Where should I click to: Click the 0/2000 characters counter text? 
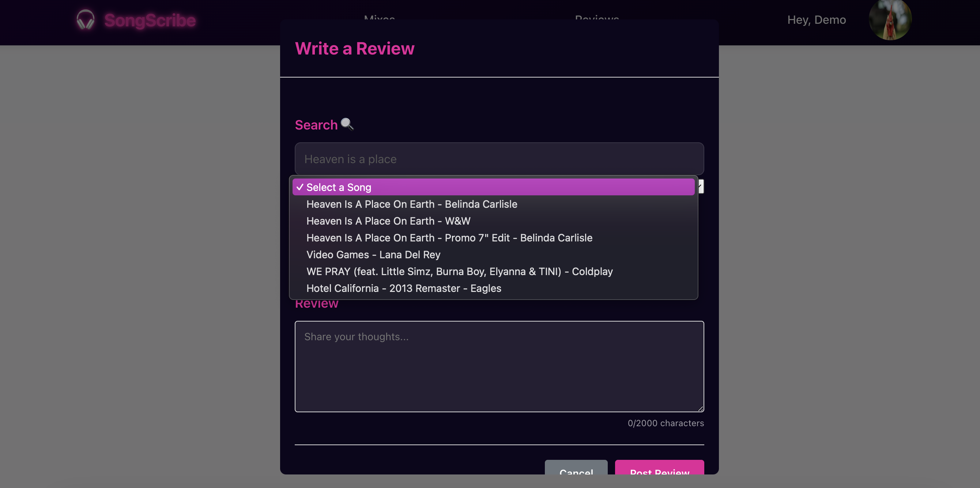click(666, 423)
